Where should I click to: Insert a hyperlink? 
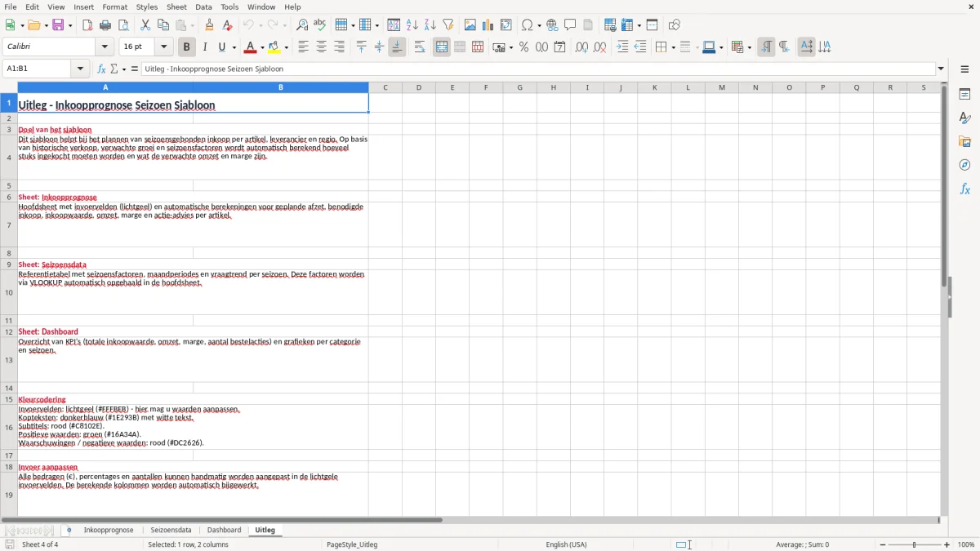(x=552, y=25)
